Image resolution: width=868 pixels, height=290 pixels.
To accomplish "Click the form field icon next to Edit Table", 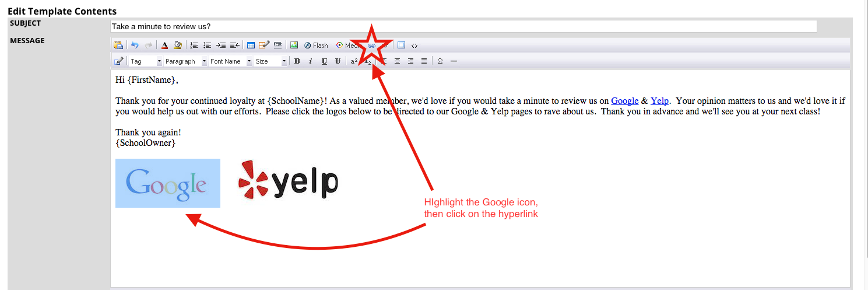I will [x=277, y=45].
